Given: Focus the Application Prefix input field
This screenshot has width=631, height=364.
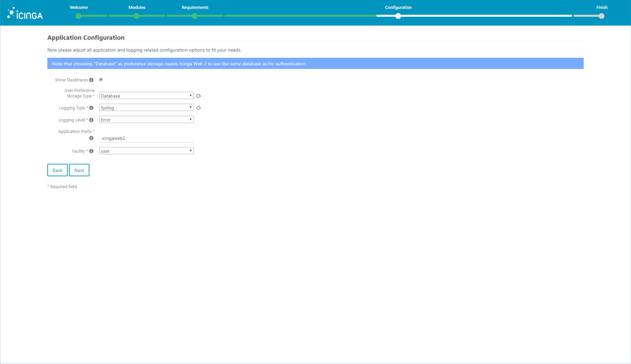Looking at the screenshot, I should click(x=146, y=139).
